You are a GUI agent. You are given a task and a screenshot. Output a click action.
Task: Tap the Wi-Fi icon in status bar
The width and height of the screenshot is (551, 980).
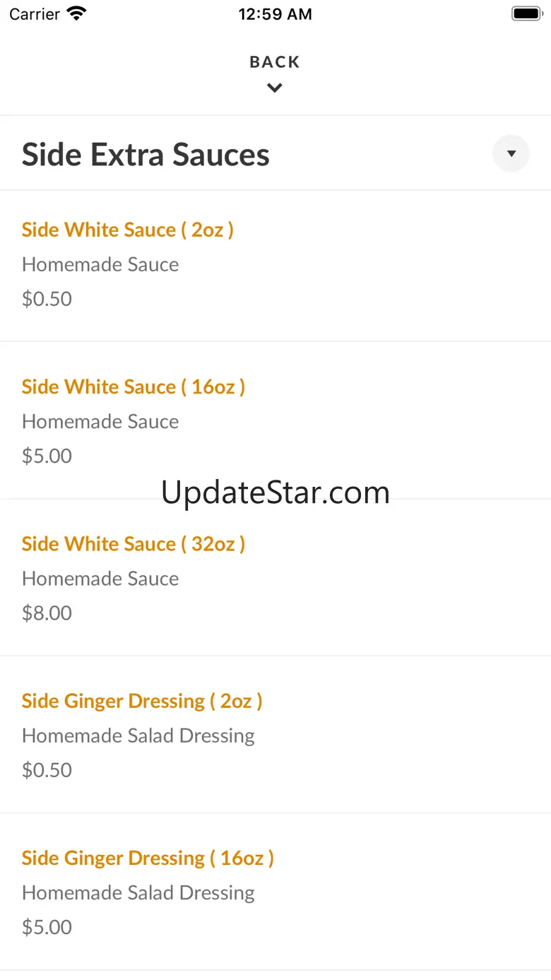click(76, 14)
